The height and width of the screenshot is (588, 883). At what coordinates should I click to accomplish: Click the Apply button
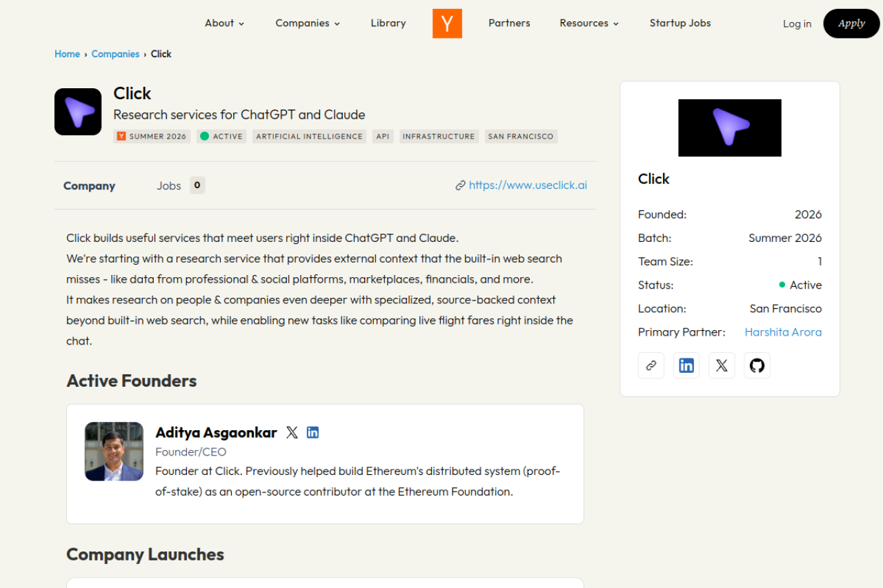[x=851, y=23]
